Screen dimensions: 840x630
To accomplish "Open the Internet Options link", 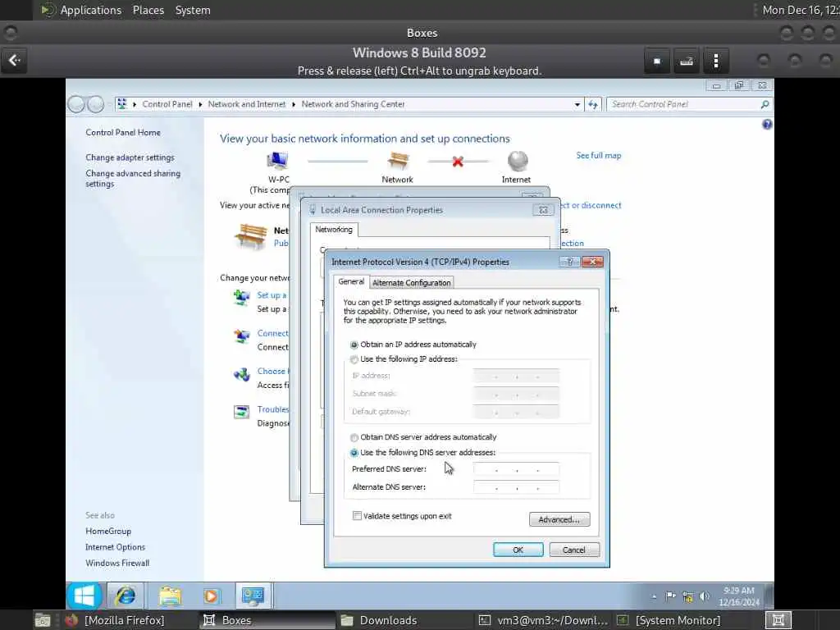I will click(x=115, y=547).
